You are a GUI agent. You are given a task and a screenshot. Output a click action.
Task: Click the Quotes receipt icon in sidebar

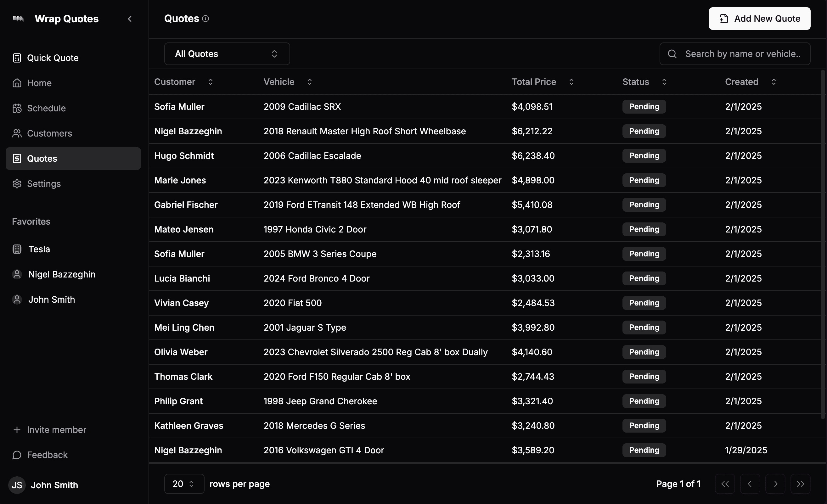point(17,158)
